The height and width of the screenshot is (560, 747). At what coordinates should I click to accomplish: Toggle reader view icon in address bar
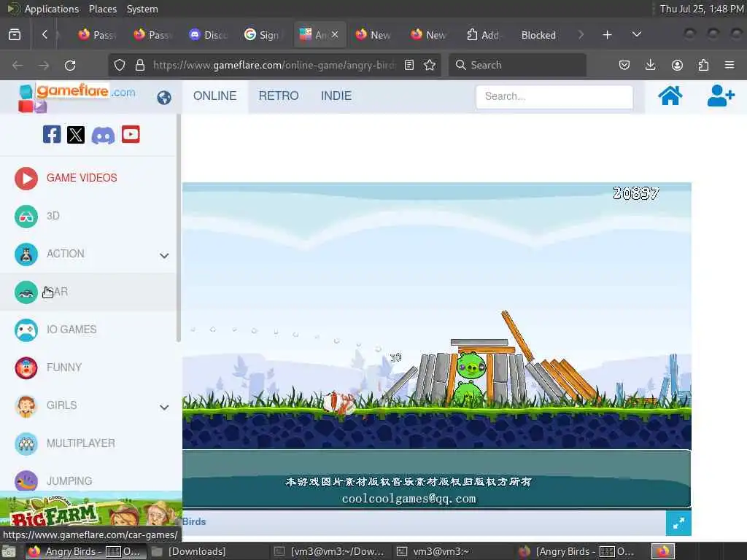coord(409,65)
